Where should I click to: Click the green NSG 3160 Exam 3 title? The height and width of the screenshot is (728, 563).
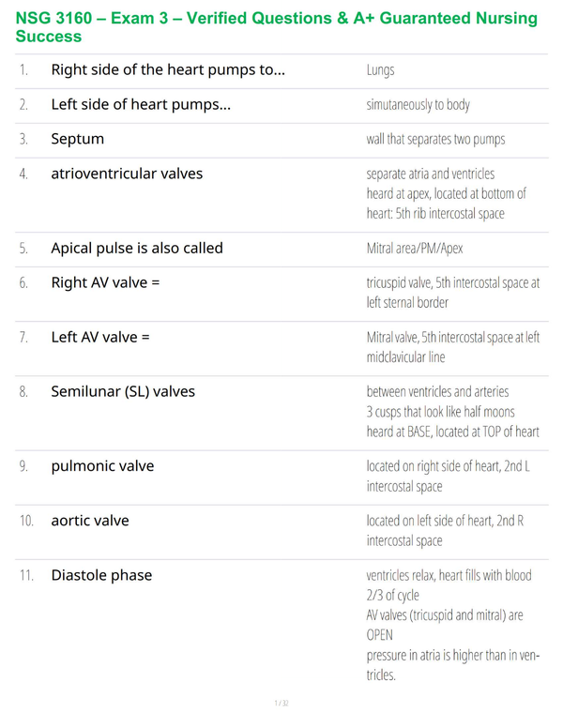277,27
